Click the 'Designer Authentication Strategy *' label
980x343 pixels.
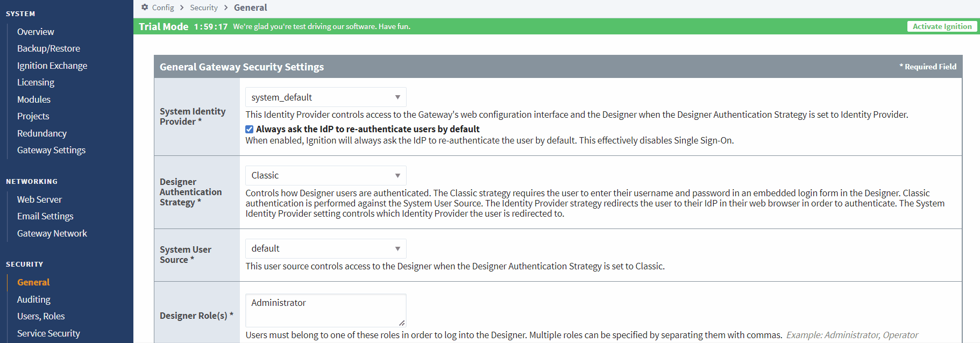(191, 192)
